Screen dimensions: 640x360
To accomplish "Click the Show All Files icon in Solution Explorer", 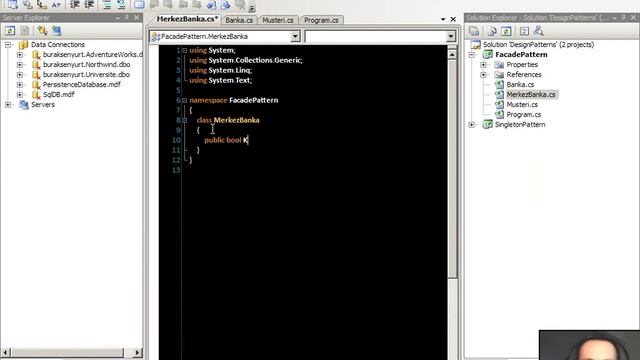I will [492, 31].
